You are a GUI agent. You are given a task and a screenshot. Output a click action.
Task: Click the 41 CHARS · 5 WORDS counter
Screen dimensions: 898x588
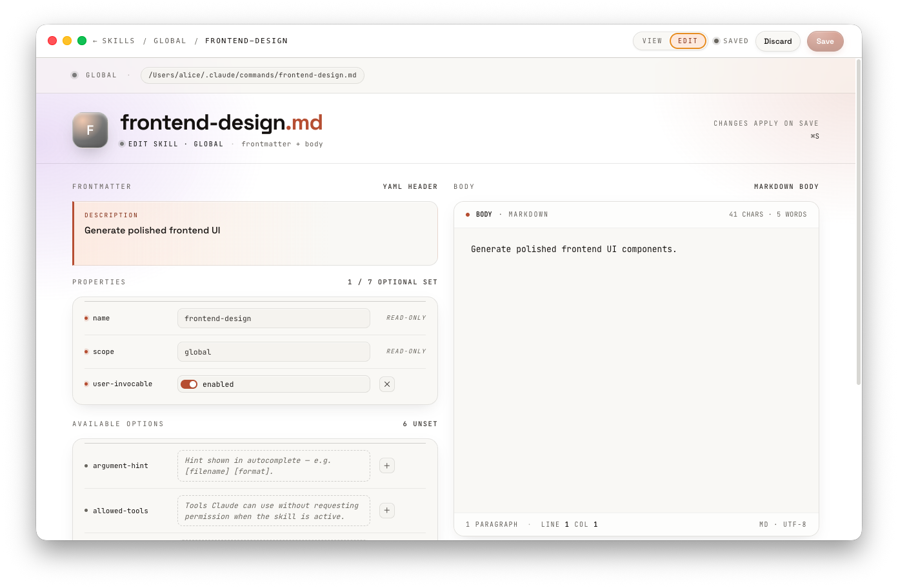tap(768, 215)
